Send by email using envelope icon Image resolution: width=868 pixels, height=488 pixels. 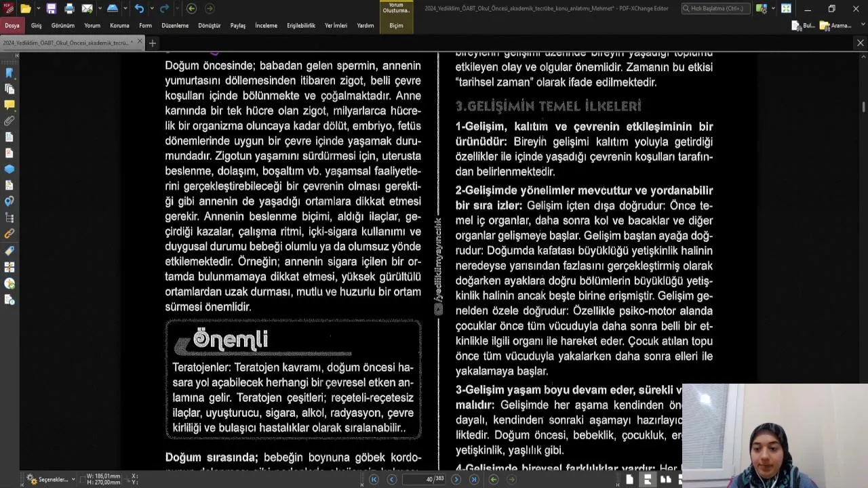point(87,9)
